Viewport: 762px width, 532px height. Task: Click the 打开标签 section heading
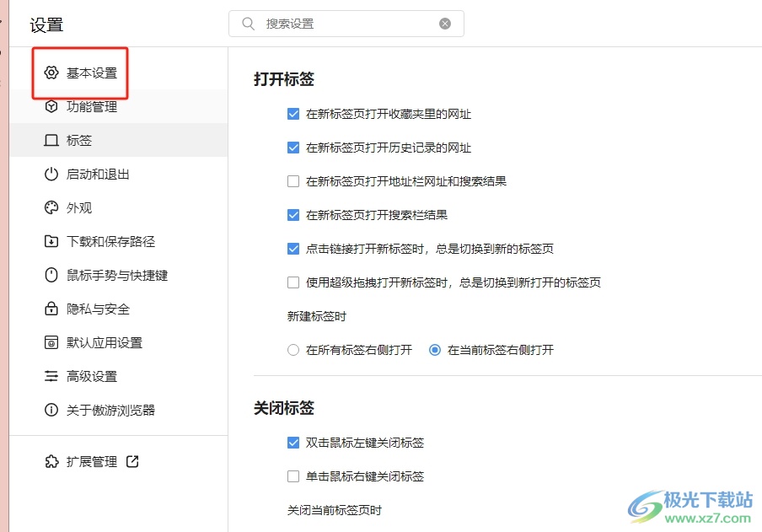click(284, 78)
